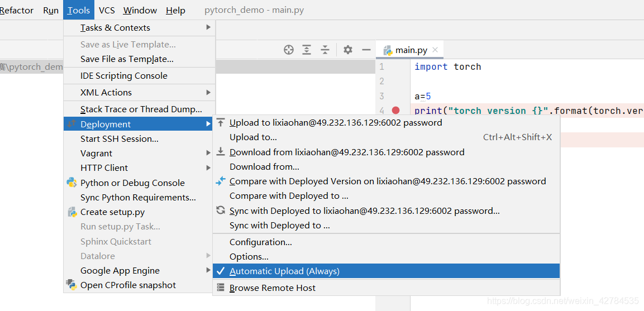Screen dimensions: 644x311
Task: Click line number 3 in the editor gutter
Action: (x=382, y=96)
